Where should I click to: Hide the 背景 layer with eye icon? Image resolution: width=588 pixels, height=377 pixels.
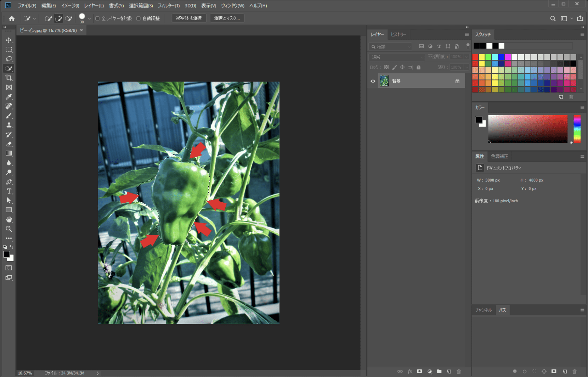(x=373, y=81)
